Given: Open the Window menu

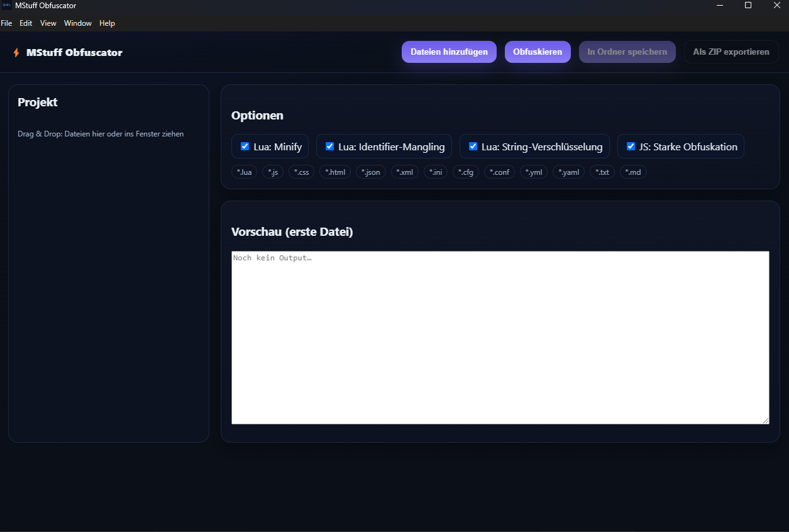Looking at the screenshot, I should pyautogui.click(x=78, y=23).
